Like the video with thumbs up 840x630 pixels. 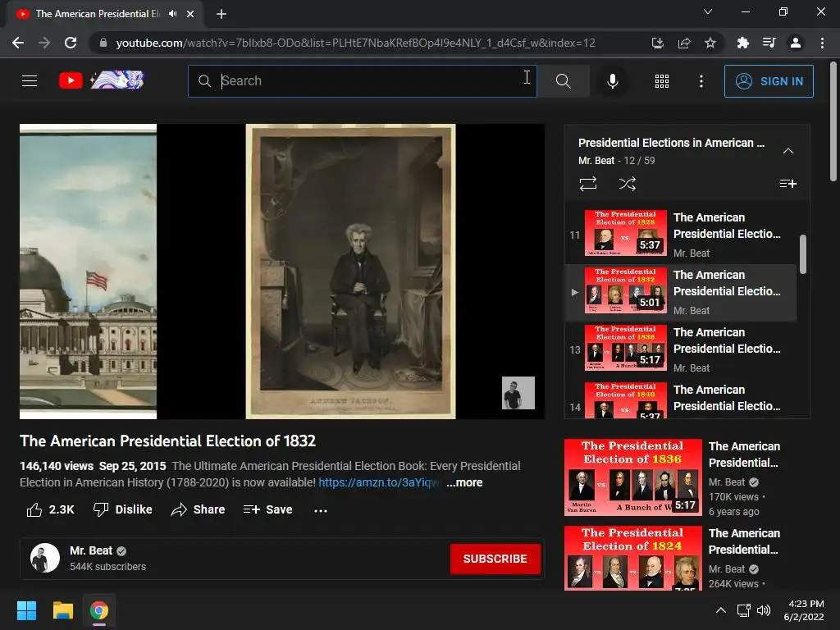pos(51,509)
